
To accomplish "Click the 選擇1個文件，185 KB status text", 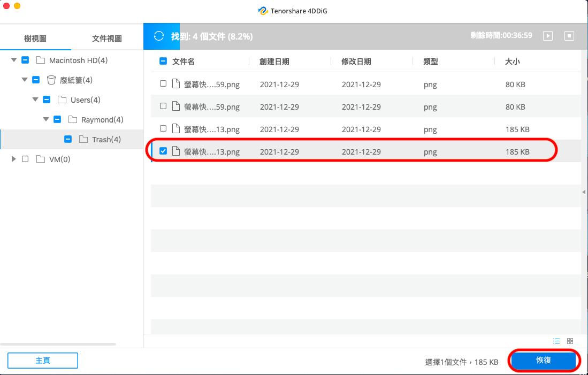I will [462, 362].
